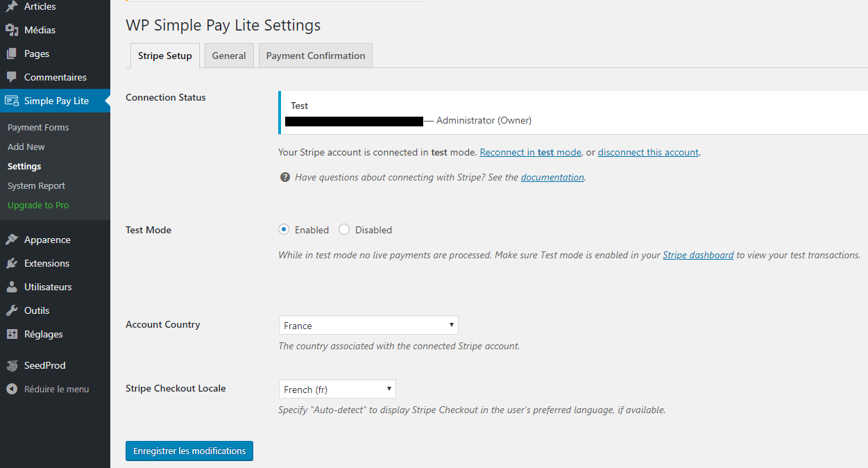Viewport: 868px width, 468px height.
Task: Click the Outils wrench icon
Action: click(x=12, y=310)
